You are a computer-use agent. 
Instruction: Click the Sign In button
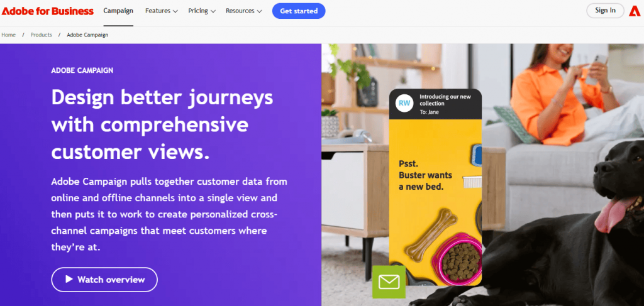coord(605,11)
